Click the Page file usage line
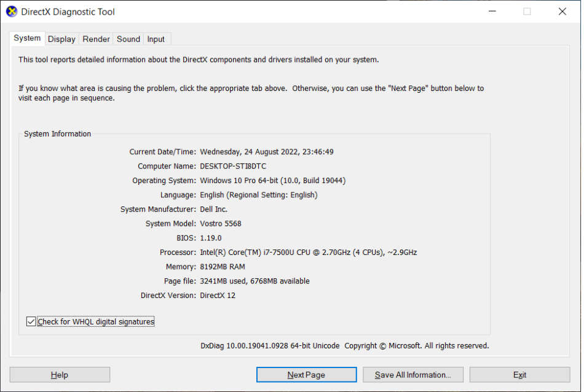Screen dimensions: 584x392 coord(254,281)
